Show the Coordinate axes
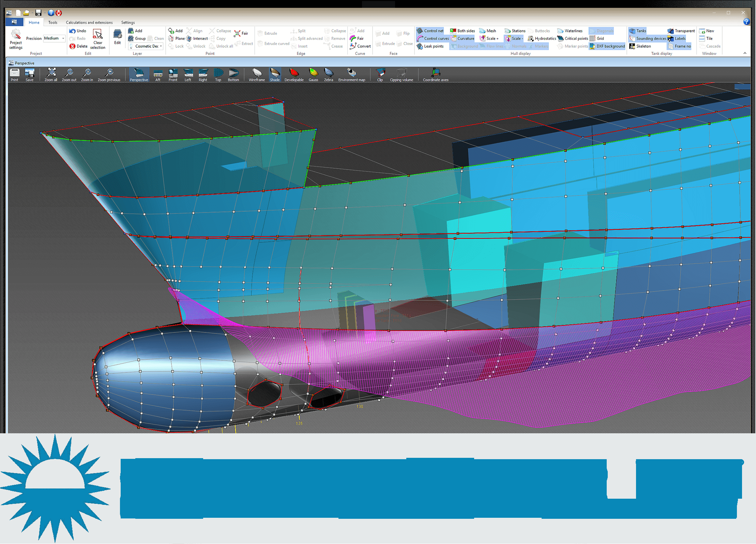 (x=436, y=74)
